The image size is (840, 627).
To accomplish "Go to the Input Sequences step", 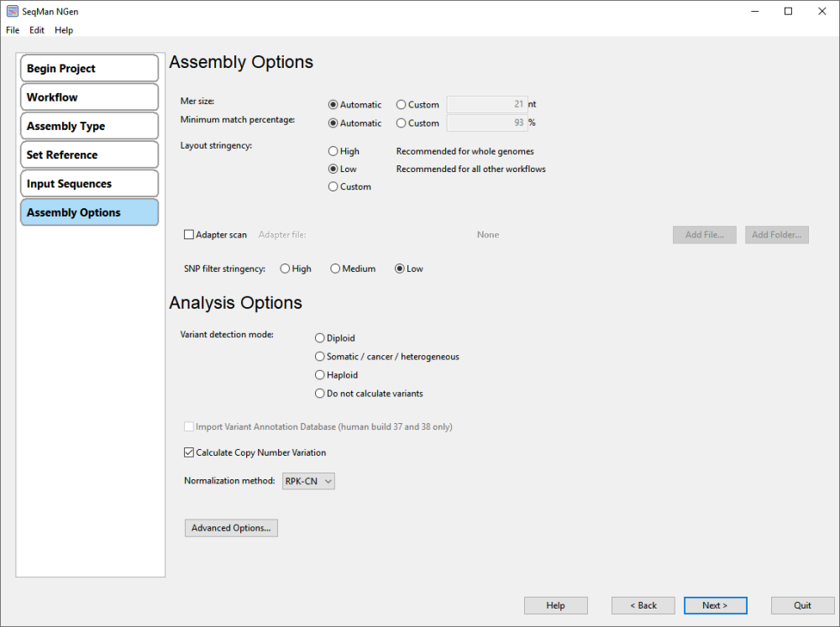I will coord(90,184).
